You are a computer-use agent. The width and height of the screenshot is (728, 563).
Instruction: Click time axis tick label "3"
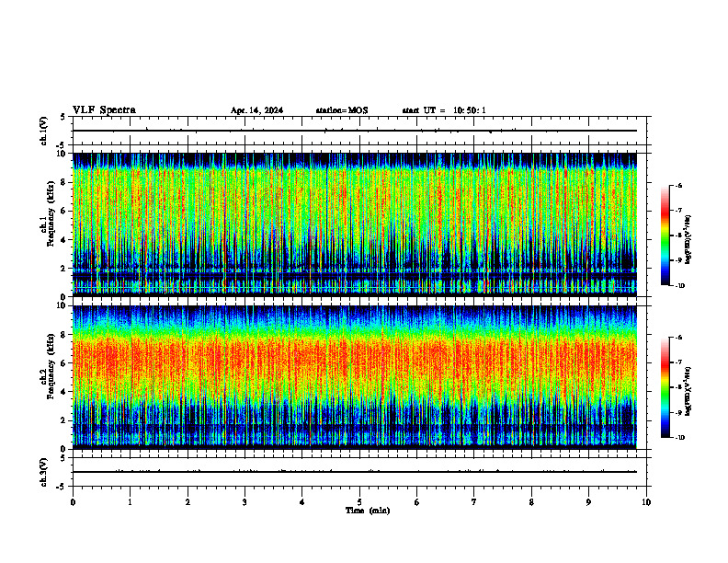click(x=245, y=502)
